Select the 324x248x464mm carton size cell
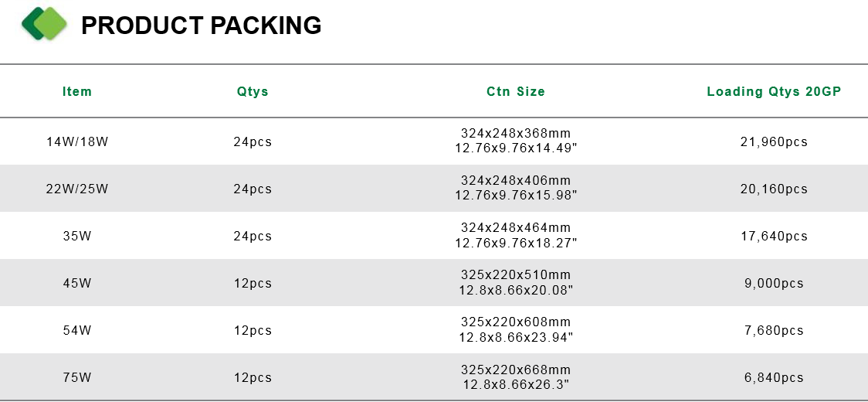The image size is (868, 402). coord(516,235)
